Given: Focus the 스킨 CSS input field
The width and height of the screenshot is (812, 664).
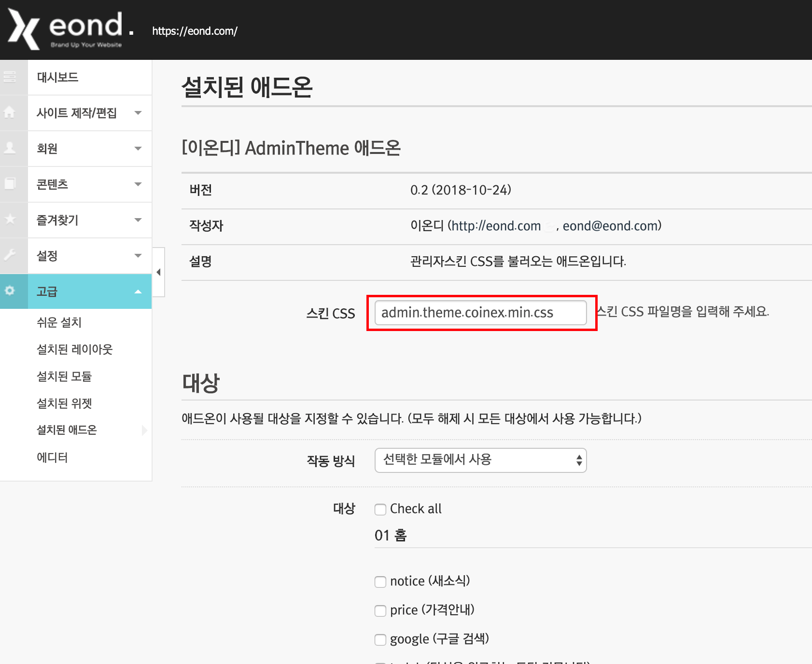Looking at the screenshot, I should 481,313.
